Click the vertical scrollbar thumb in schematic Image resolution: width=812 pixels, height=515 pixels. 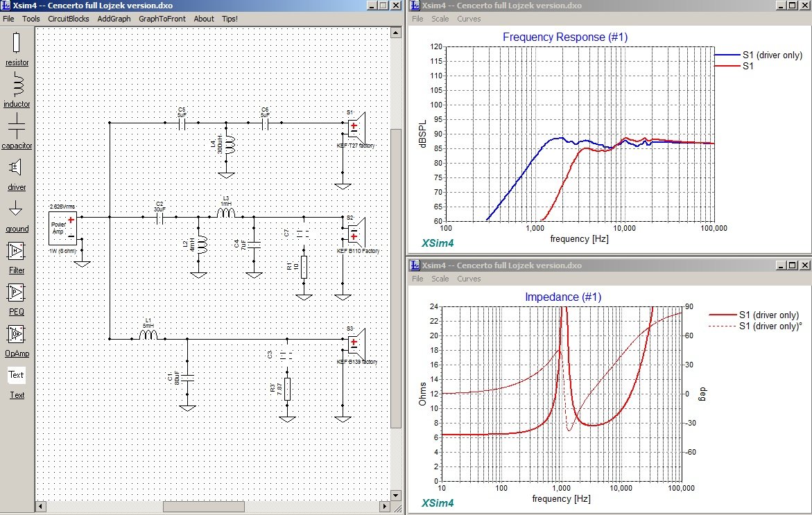(396, 279)
